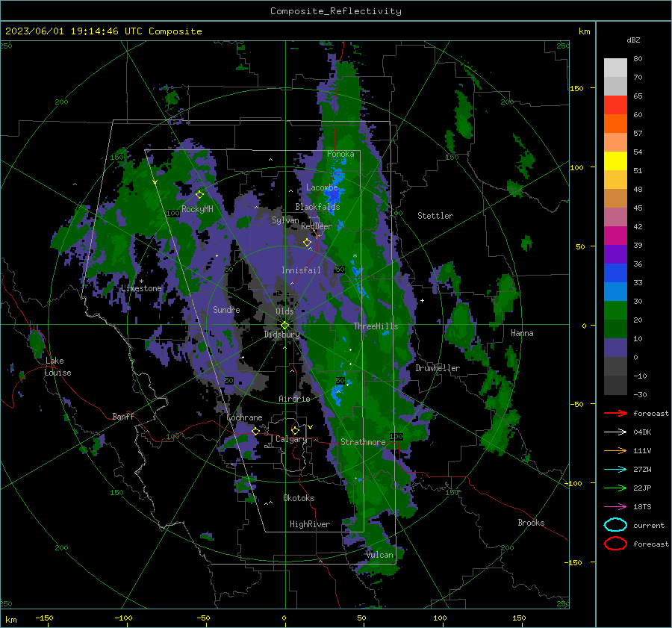Select the magenta 39-42 dBZ color swatch

click(x=615, y=236)
